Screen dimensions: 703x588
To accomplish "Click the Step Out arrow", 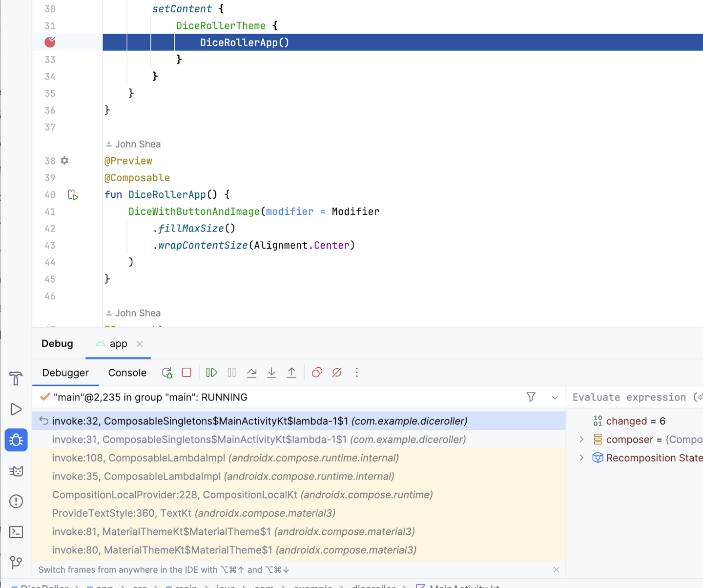I will pos(291,373).
